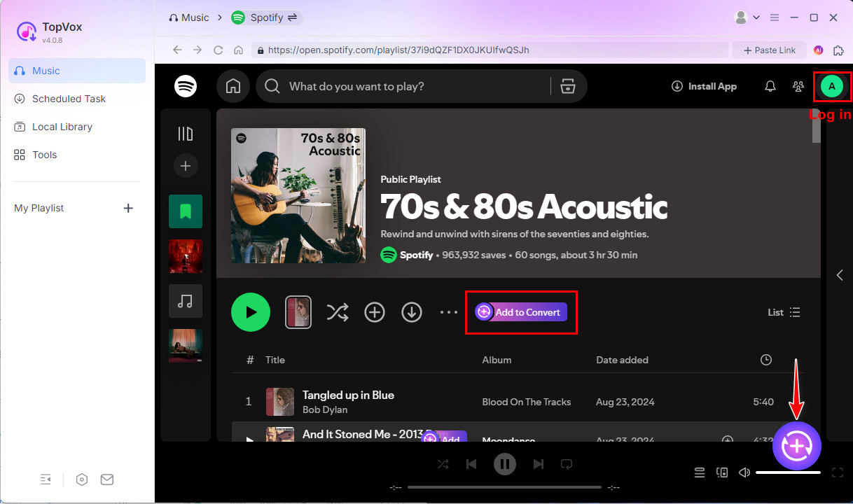Reload the page in TopVox browser
853x504 pixels.
[218, 50]
